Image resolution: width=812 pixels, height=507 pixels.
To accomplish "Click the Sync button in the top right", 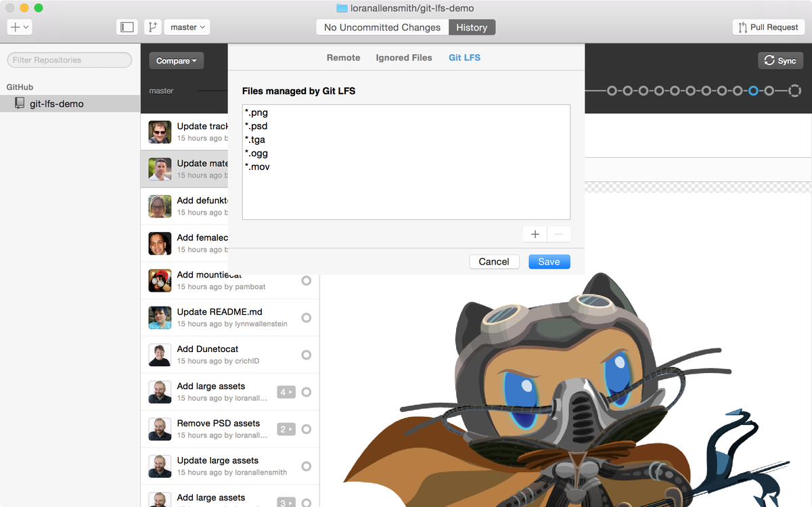I will [780, 60].
